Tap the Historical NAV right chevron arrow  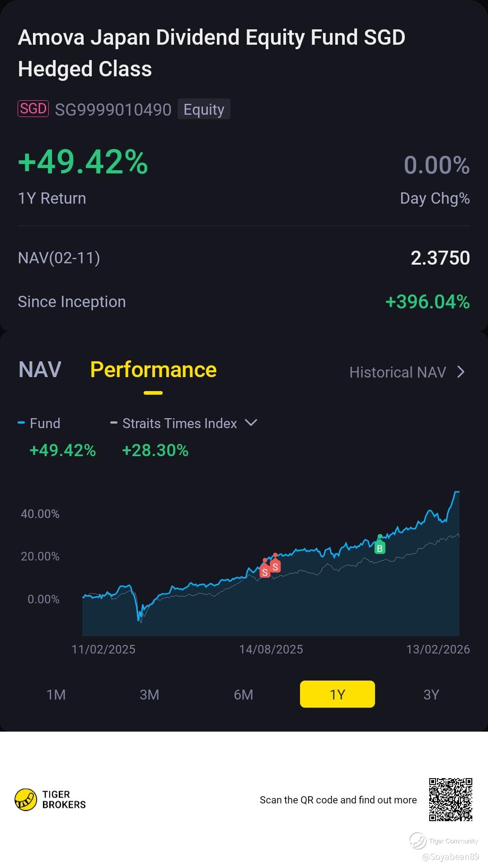pos(461,372)
